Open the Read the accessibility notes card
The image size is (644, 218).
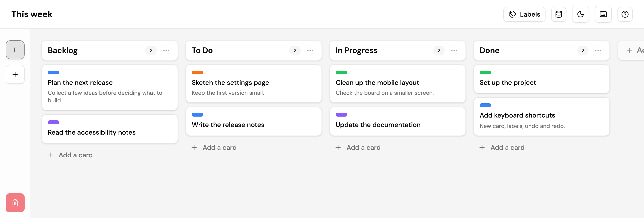pyautogui.click(x=110, y=129)
